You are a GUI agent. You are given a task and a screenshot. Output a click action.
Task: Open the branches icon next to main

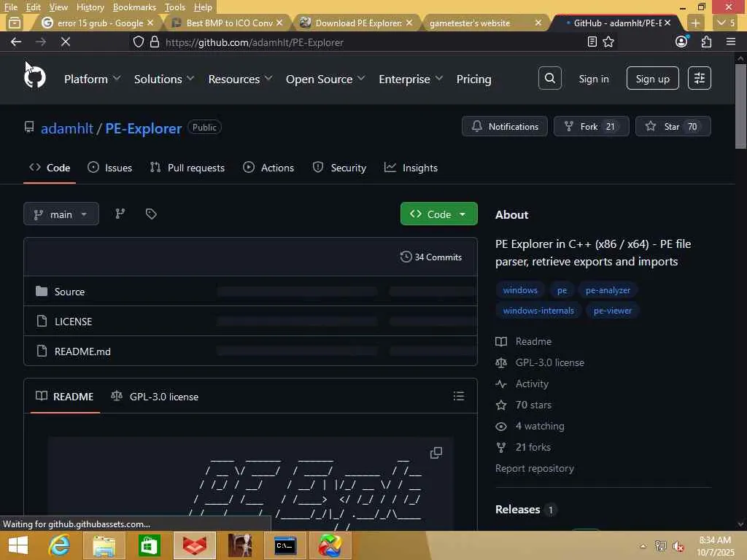(120, 214)
